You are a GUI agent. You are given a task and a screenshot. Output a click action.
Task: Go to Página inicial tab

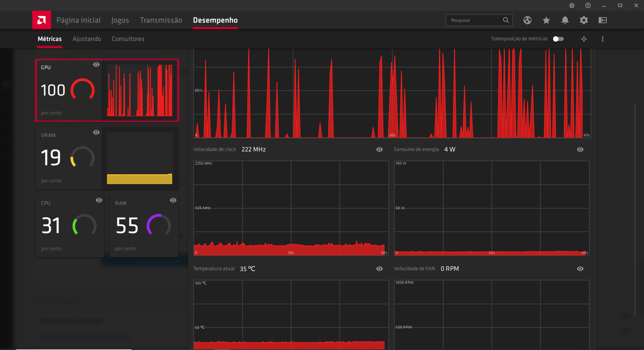point(79,20)
